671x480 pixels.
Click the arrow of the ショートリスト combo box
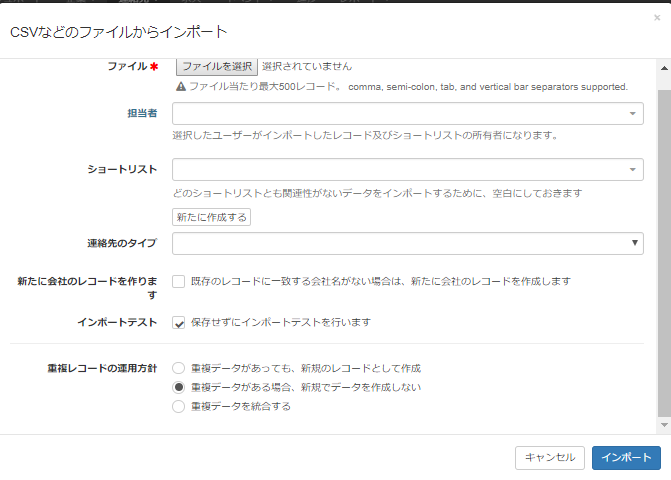click(632, 169)
